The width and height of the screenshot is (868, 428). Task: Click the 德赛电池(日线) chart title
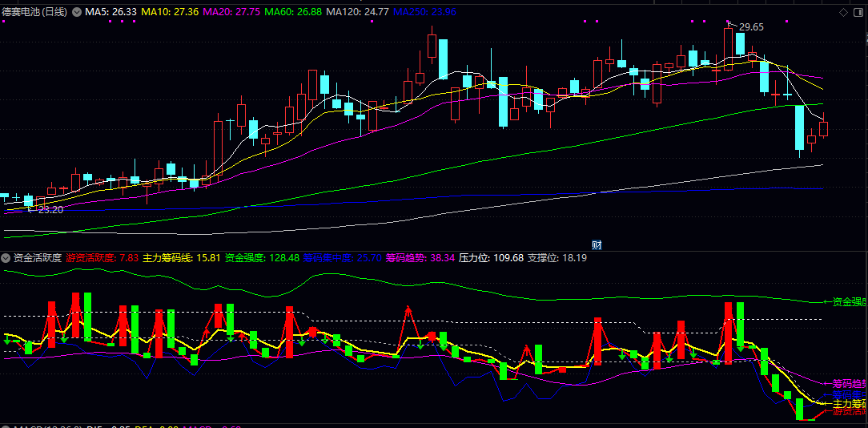(37, 12)
